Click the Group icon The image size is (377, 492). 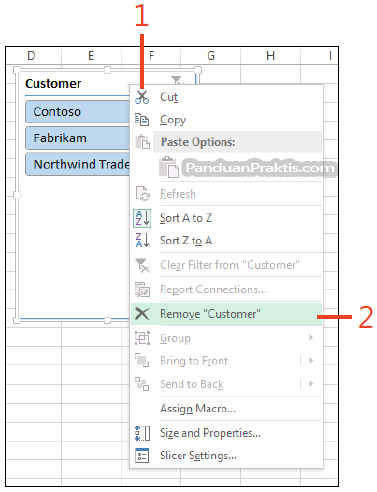coord(142,338)
